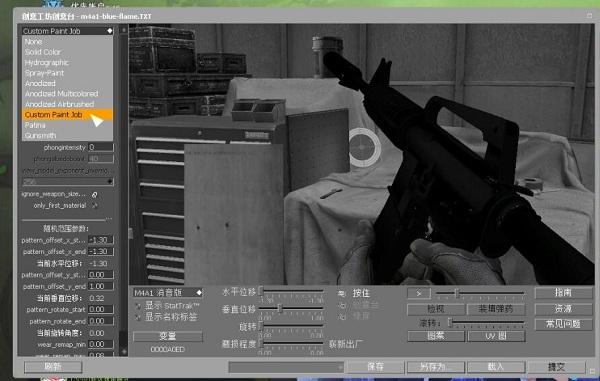This screenshot has width=600, height=381.
Task: Open the M4A1 消音版 weapon dropdown
Action: (x=168, y=293)
